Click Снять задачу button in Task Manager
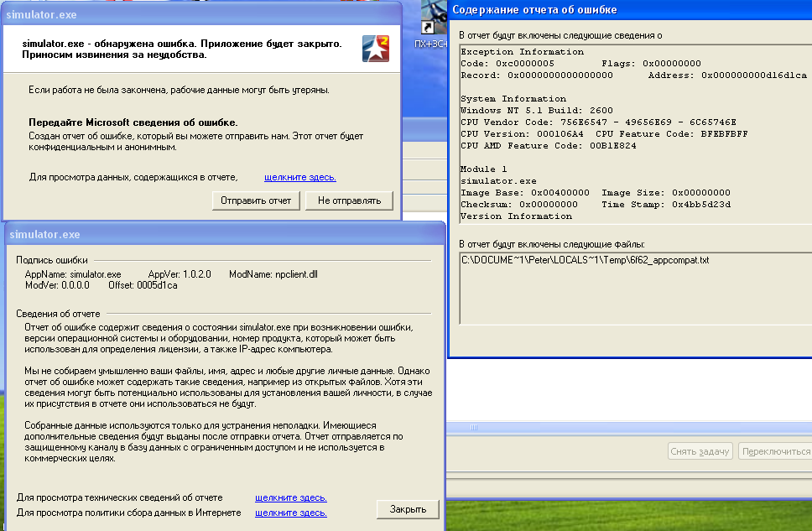Image resolution: width=812 pixels, height=531 pixels. tap(700, 451)
